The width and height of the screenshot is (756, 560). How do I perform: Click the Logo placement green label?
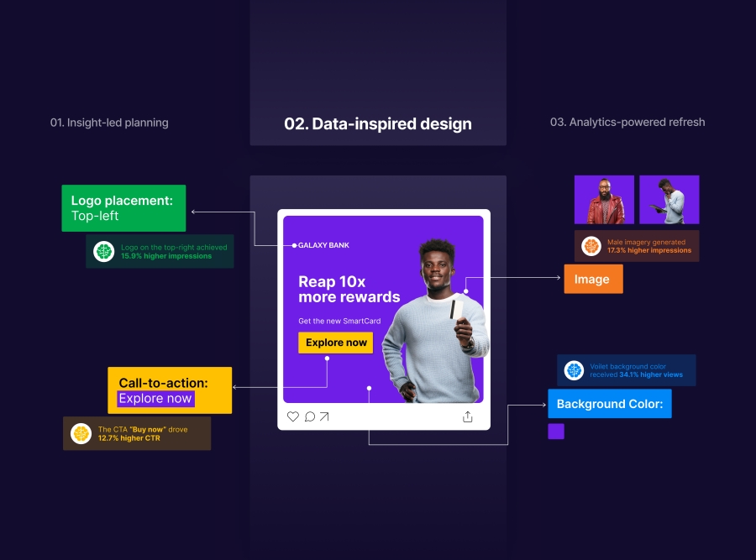click(x=123, y=208)
